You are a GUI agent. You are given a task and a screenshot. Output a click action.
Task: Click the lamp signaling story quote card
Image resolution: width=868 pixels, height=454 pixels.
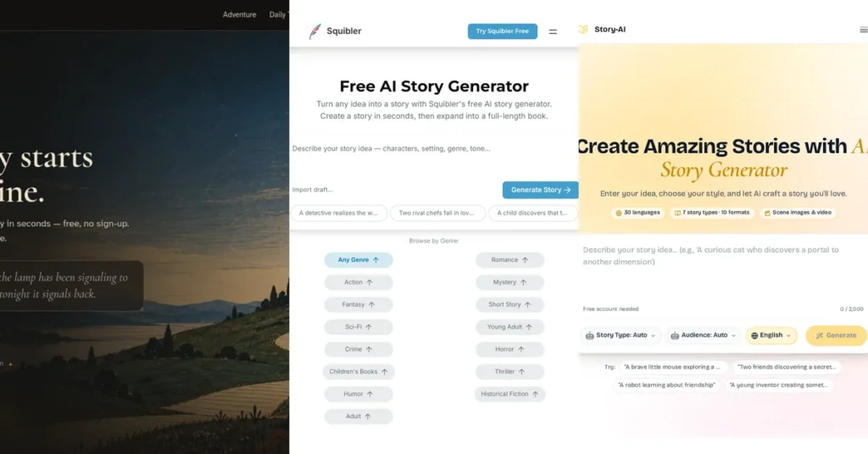71,286
